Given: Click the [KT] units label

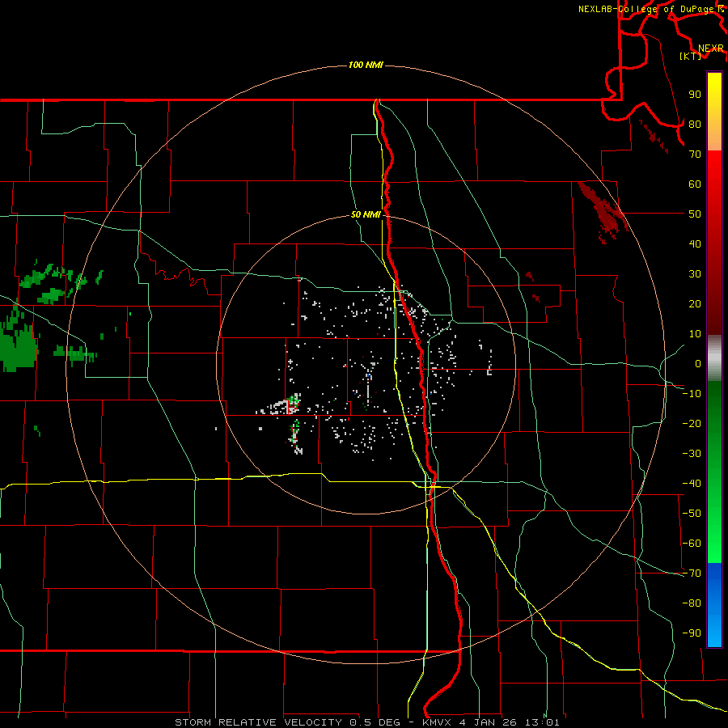Looking at the screenshot, I should click(691, 56).
